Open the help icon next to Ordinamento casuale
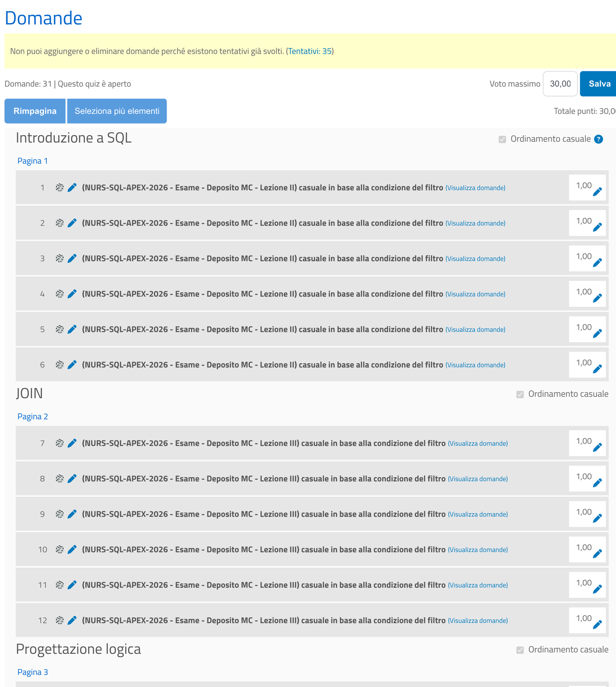Viewport: 616px width, 687px height. click(x=599, y=140)
